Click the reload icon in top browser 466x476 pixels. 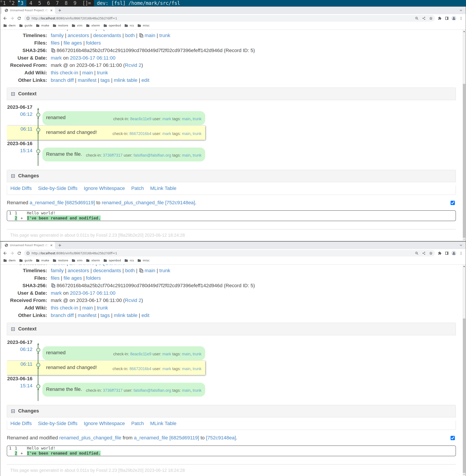[19, 18]
